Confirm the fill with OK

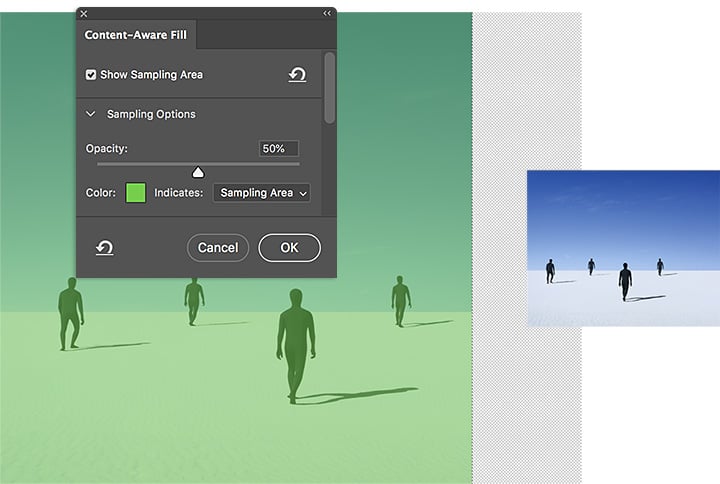pos(289,248)
